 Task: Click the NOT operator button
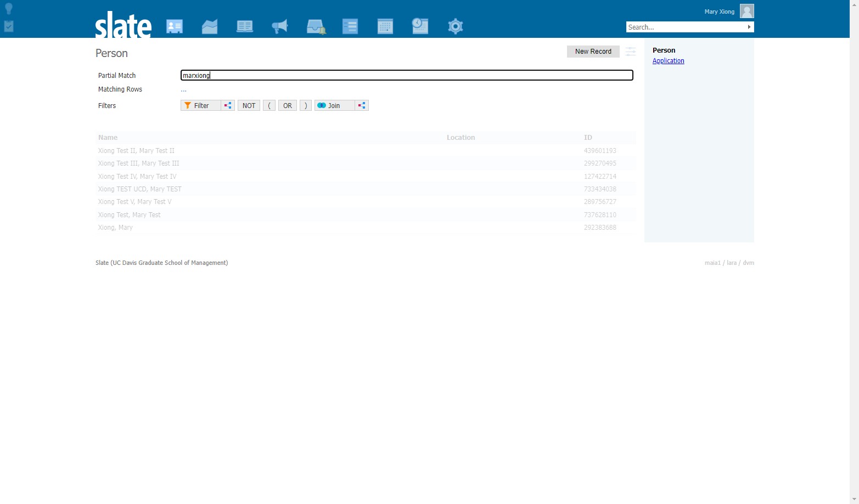pyautogui.click(x=249, y=105)
